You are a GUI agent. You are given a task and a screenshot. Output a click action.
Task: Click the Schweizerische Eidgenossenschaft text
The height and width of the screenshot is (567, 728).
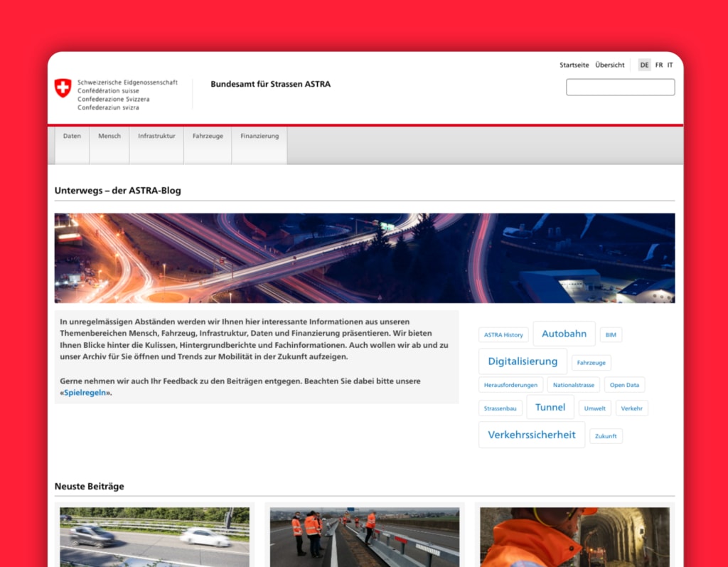coord(127,83)
